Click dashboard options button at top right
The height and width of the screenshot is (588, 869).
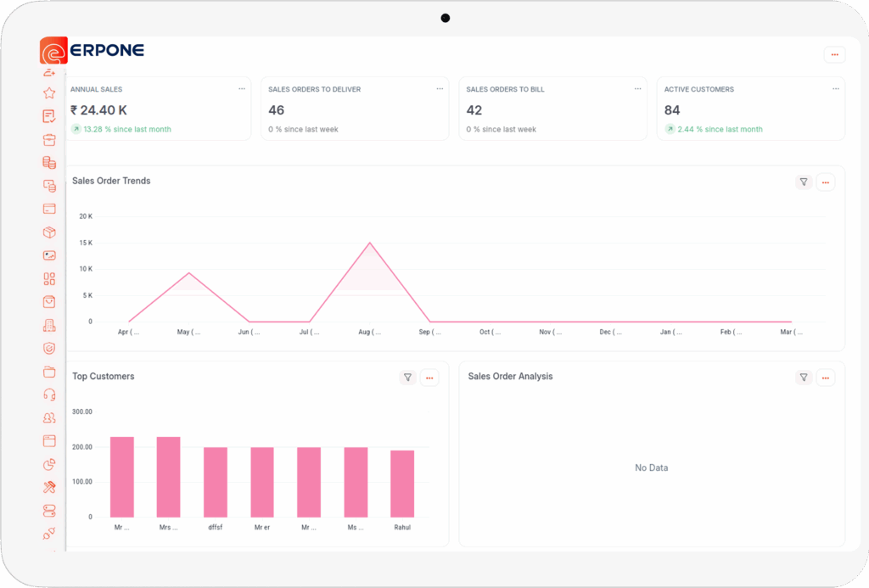(x=834, y=54)
